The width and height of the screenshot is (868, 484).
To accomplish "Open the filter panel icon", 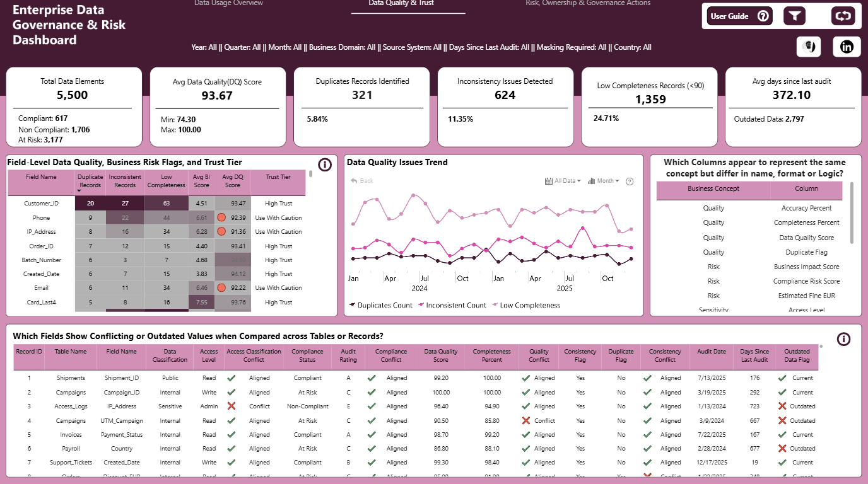I will (x=794, y=16).
